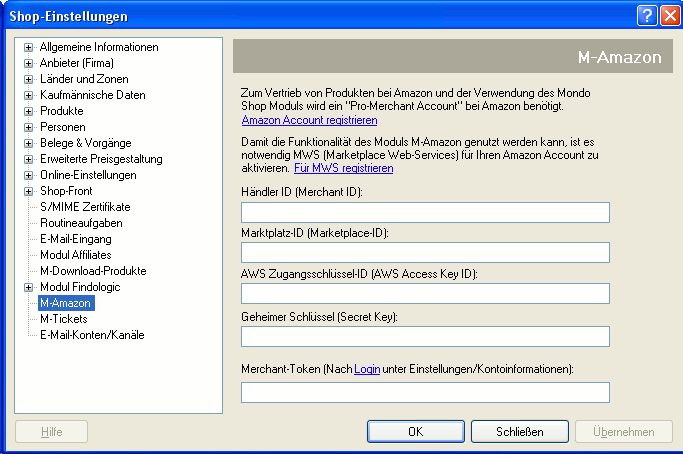
Task: Expand the Shop-Front node
Action: [28, 191]
